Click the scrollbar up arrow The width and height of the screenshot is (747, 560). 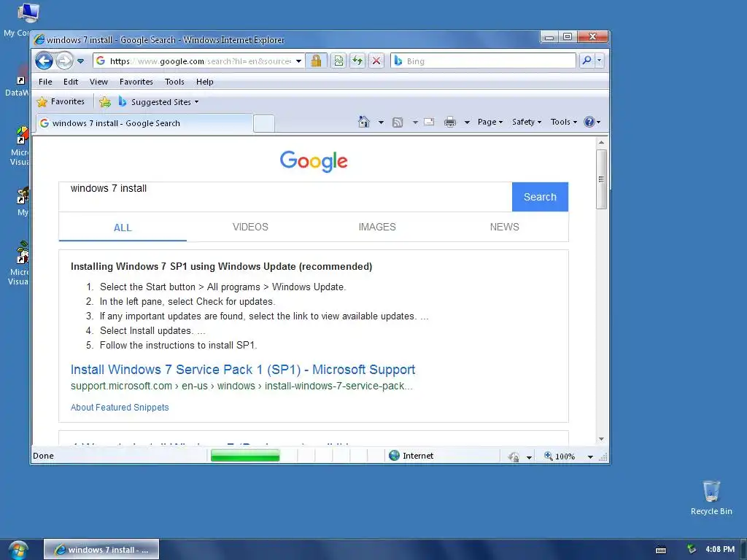601,142
